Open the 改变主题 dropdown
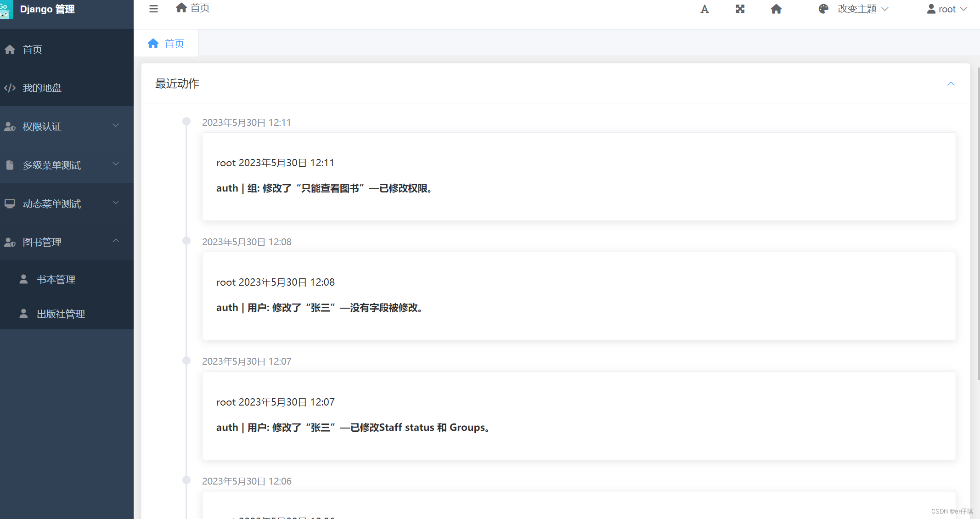The image size is (980, 519). click(862, 9)
